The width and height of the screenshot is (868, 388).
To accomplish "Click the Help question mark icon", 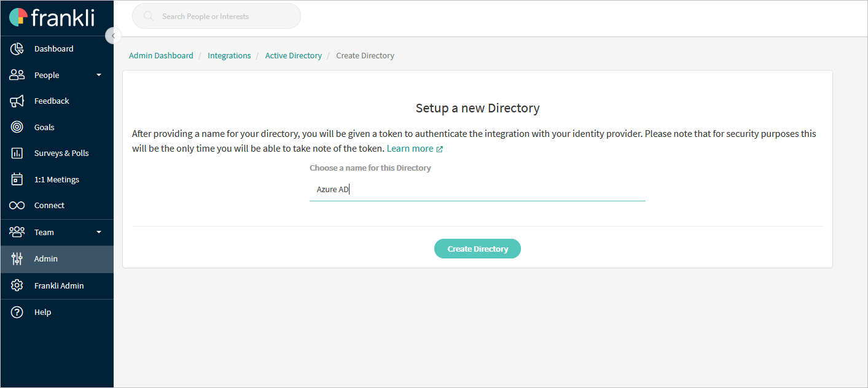I will [x=17, y=312].
